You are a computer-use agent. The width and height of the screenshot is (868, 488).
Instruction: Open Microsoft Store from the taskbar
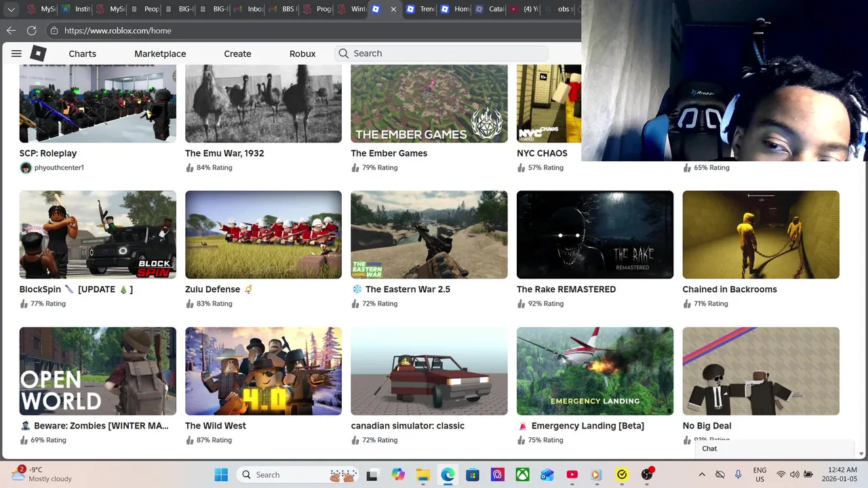point(473,475)
